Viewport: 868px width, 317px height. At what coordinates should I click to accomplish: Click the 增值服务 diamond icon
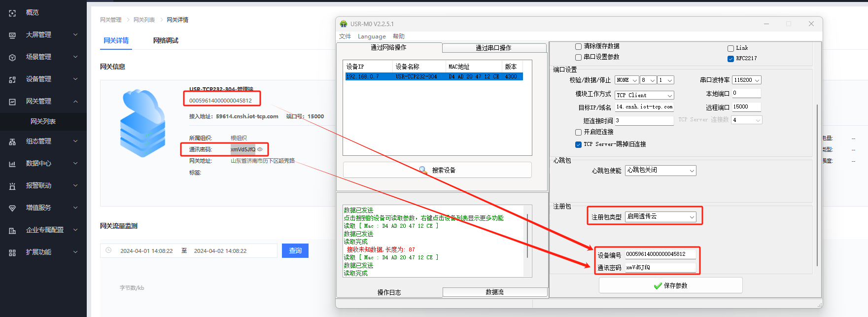(x=12, y=208)
